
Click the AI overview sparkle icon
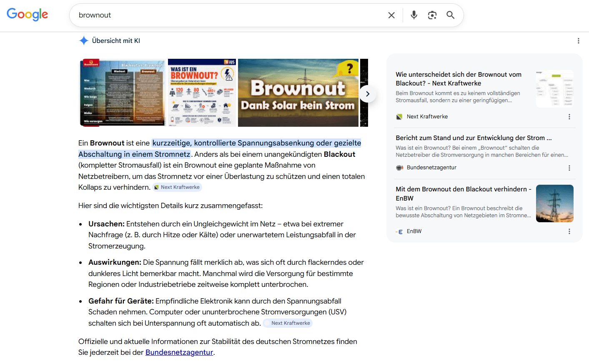tap(84, 40)
